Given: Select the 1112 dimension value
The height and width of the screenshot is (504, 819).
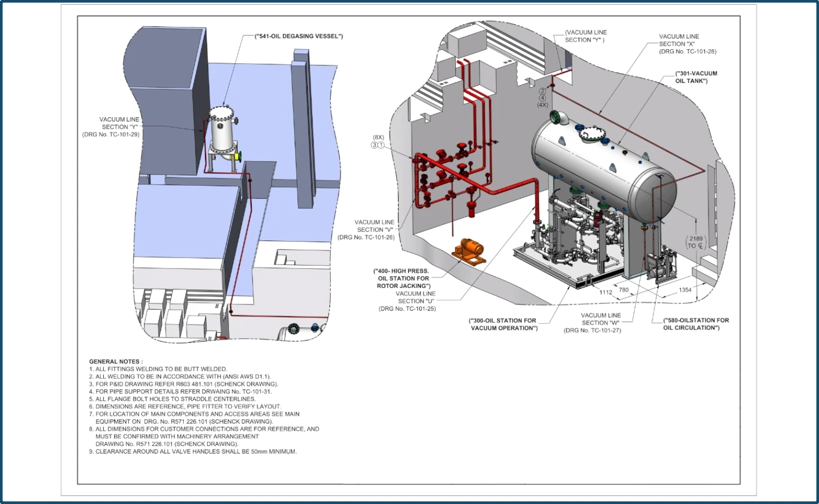Looking at the screenshot, I should tap(606, 292).
